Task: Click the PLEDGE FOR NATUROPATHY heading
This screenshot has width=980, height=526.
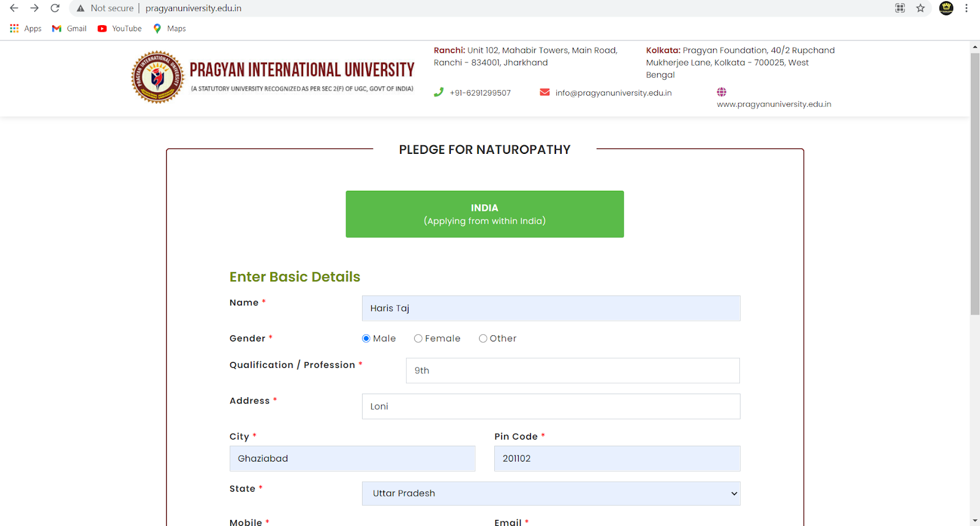Action: click(x=484, y=150)
